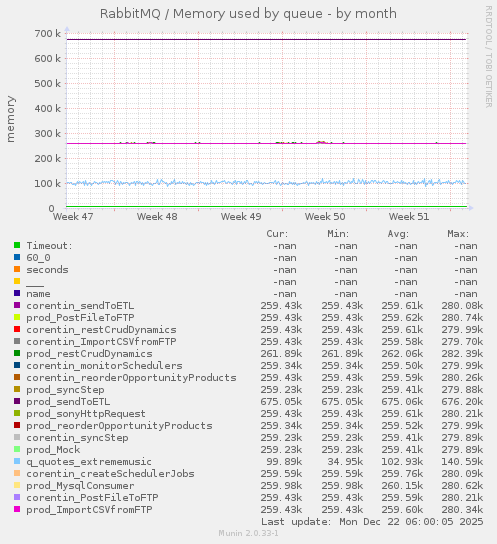Click the prod_syncStep legend label
Viewport: 497px width, 544px height.
click(x=65, y=390)
